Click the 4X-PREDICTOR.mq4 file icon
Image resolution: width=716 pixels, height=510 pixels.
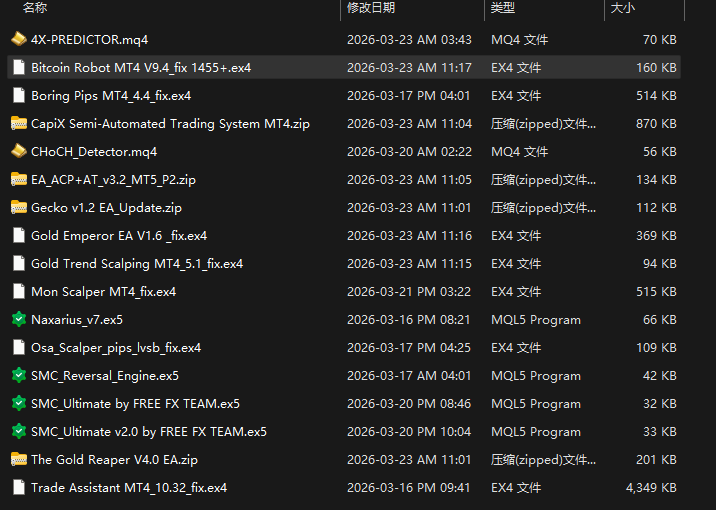19,39
